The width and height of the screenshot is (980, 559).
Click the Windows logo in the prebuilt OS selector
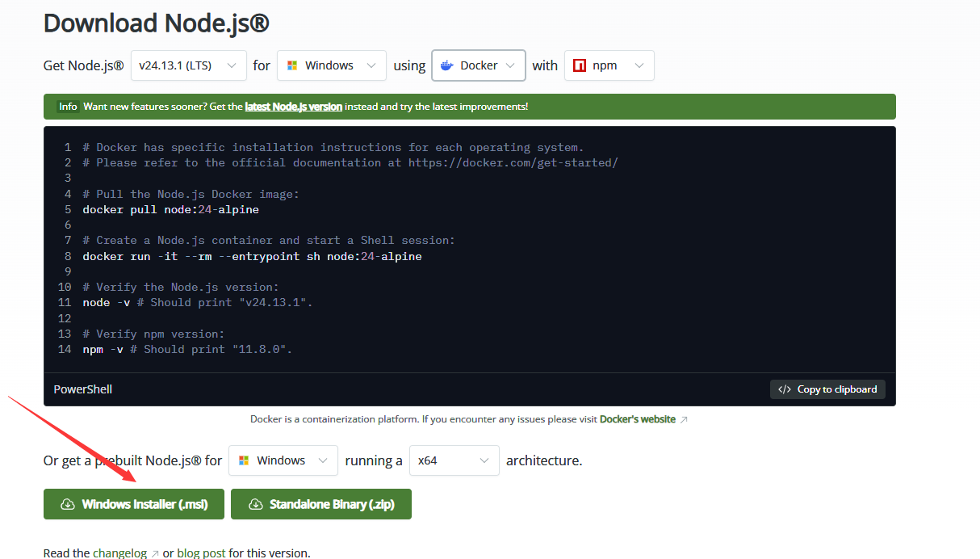[244, 460]
